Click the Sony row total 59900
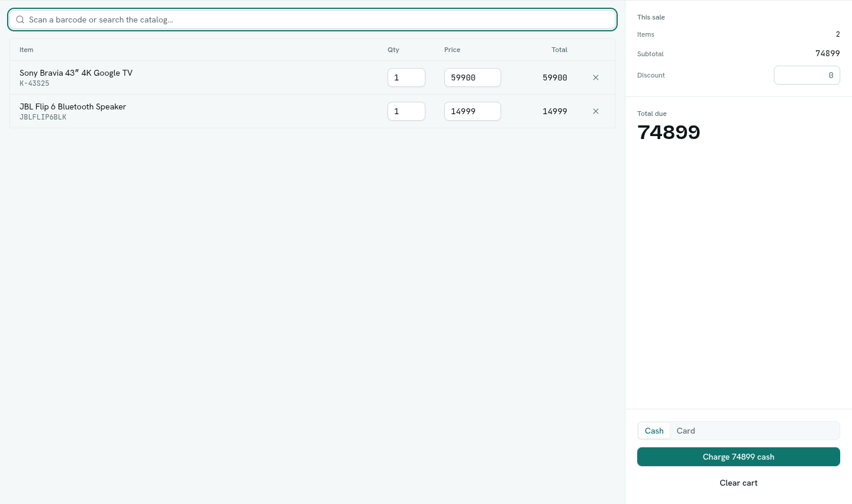The width and height of the screenshot is (852, 504). [555, 77]
